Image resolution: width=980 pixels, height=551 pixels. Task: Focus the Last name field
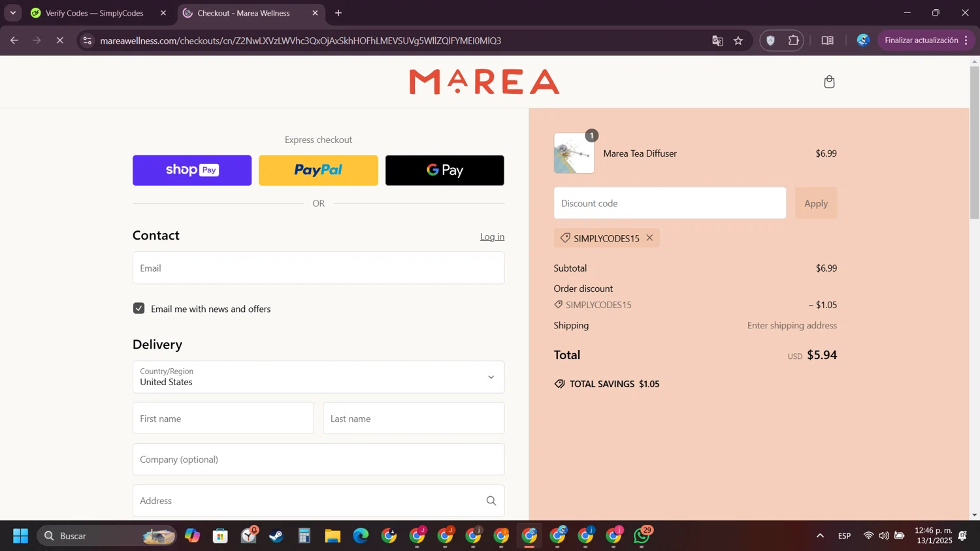point(414,418)
